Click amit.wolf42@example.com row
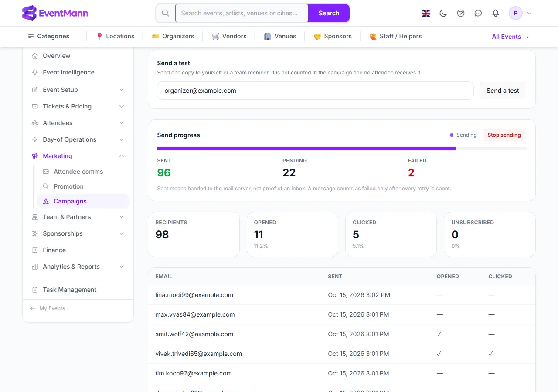Screen dimensions: 558x392 click(342, 334)
